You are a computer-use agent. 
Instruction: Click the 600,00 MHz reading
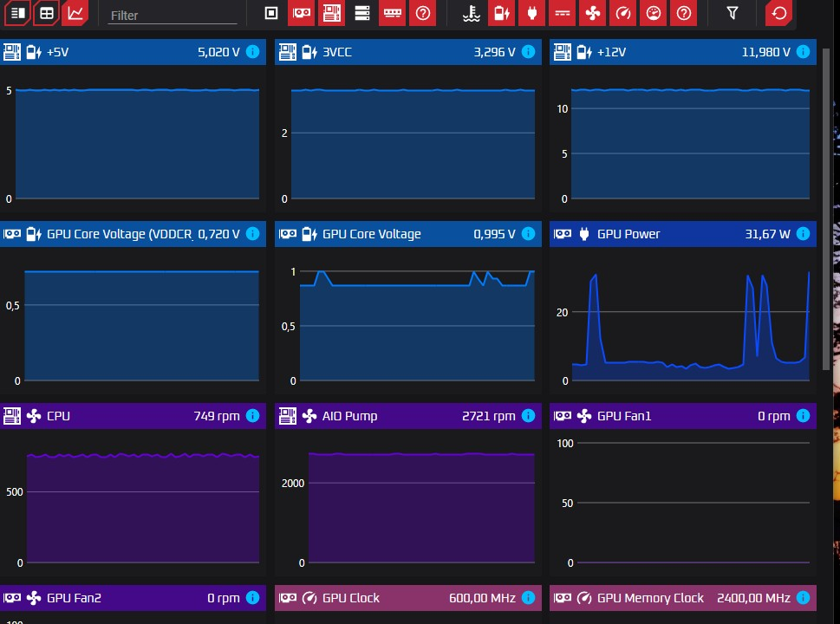tap(482, 598)
